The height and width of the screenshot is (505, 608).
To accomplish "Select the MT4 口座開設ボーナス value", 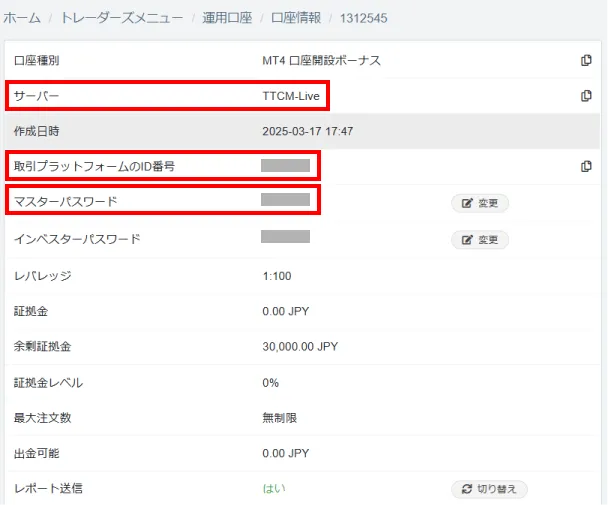I will point(321,61).
